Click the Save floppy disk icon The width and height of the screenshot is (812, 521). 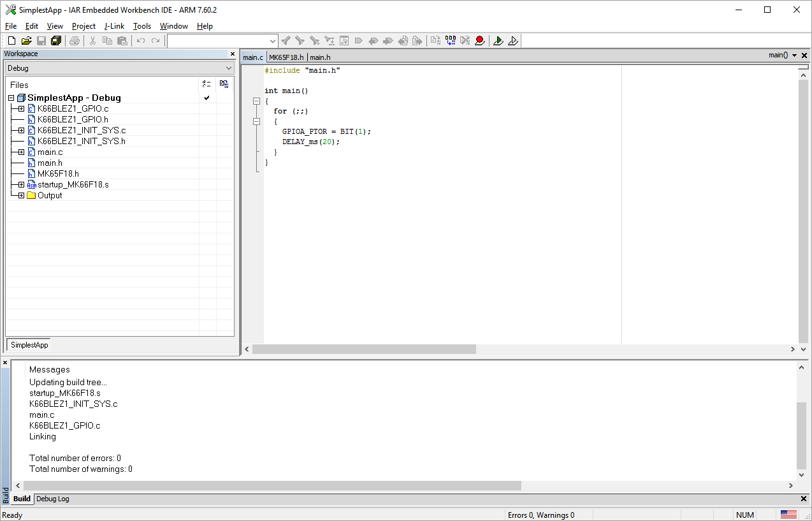[41, 41]
